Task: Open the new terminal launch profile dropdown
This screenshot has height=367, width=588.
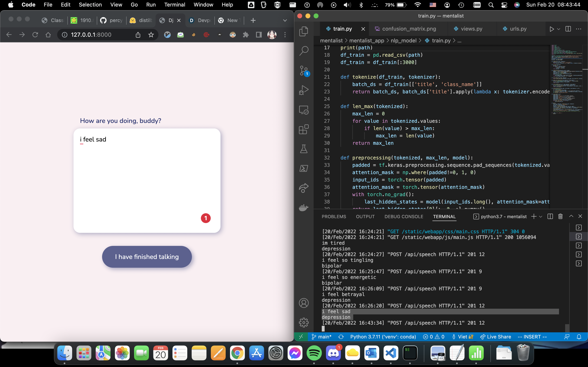Action: [x=541, y=217]
